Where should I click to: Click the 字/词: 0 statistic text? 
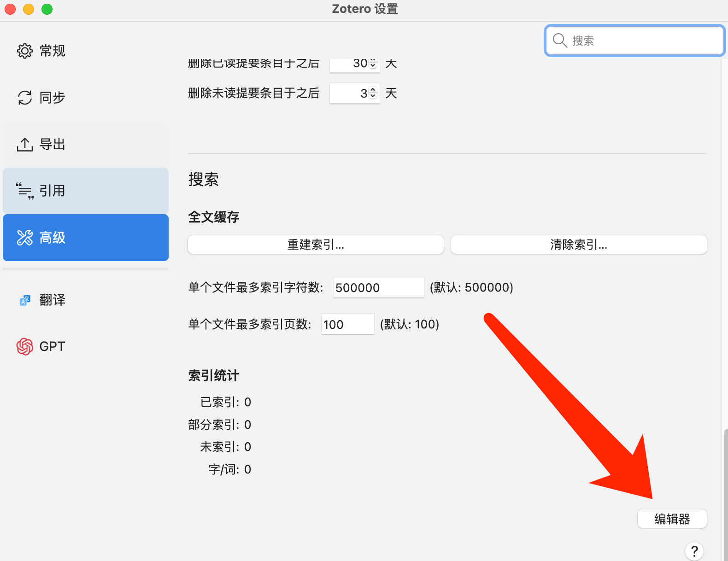click(230, 469)
